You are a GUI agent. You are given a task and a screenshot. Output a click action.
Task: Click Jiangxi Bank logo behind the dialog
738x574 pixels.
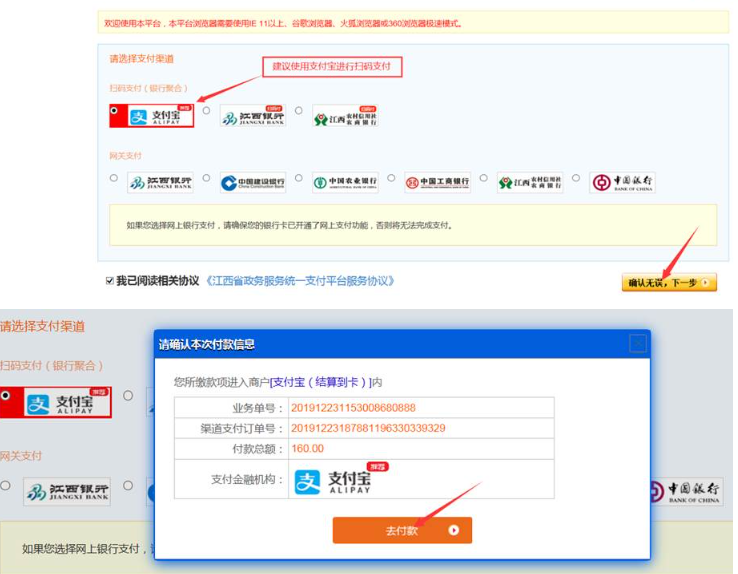click(x=67, y=492)
